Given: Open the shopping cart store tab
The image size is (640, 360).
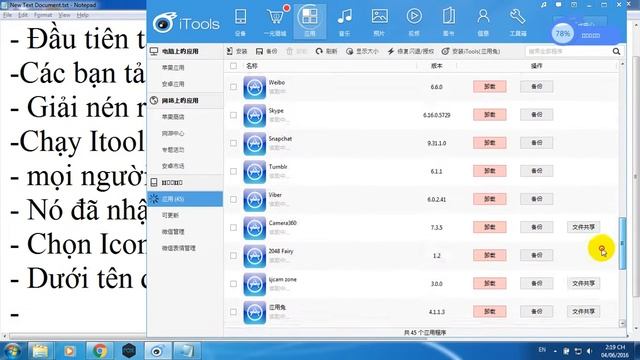Looking at the screenshot, I should 276,22.
